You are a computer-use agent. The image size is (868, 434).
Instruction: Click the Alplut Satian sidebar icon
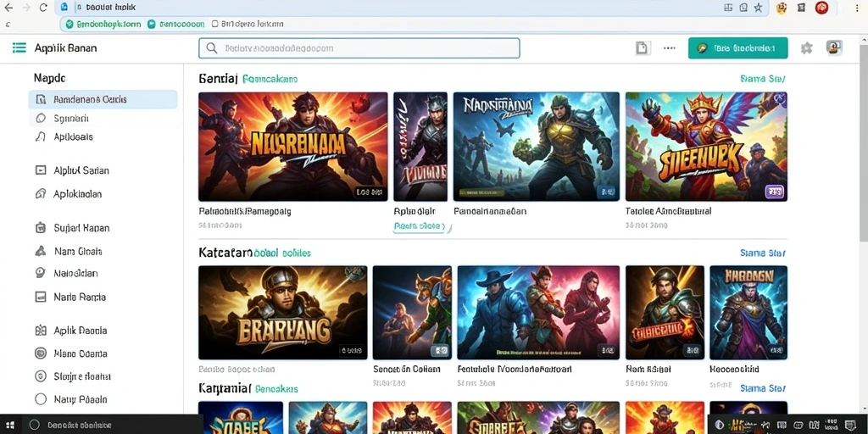pos(41,170)
